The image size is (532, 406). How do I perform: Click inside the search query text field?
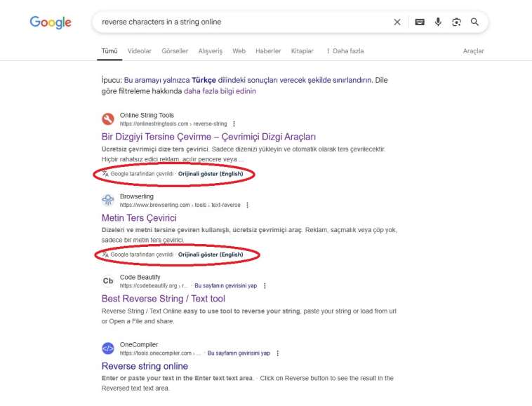[239, 22]
